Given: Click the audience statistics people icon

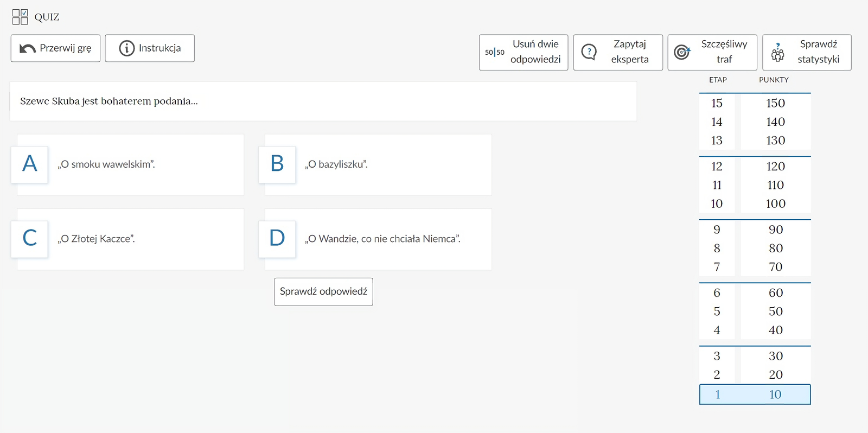Looking at the screenshot, I should 777,53.
